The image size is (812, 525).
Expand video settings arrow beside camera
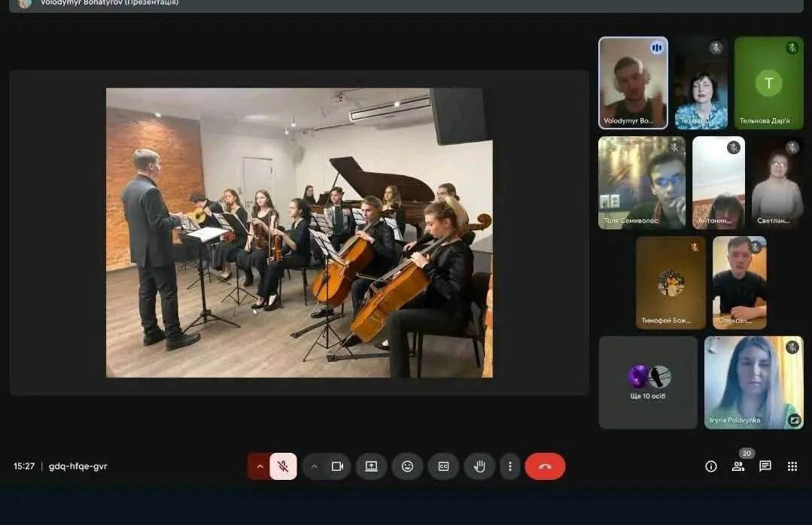click(x=315, y=466)
